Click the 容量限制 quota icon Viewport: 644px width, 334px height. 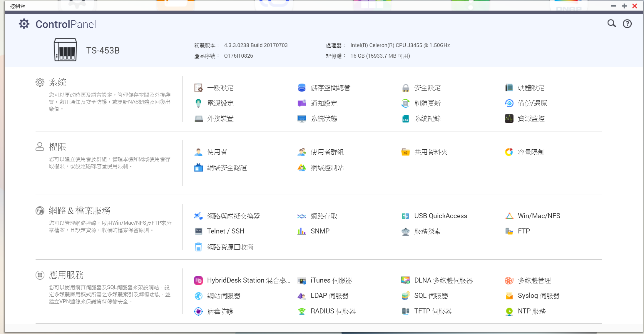coord(509,152)
